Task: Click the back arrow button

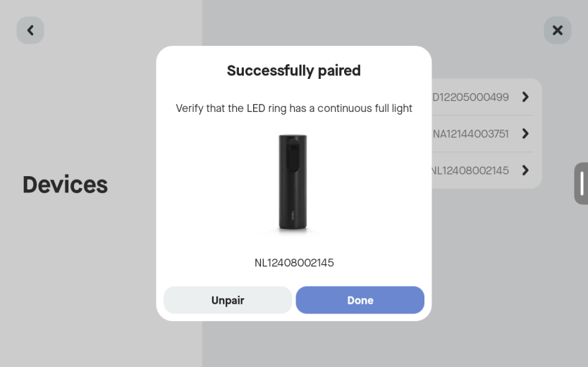Action: point(30,30)
